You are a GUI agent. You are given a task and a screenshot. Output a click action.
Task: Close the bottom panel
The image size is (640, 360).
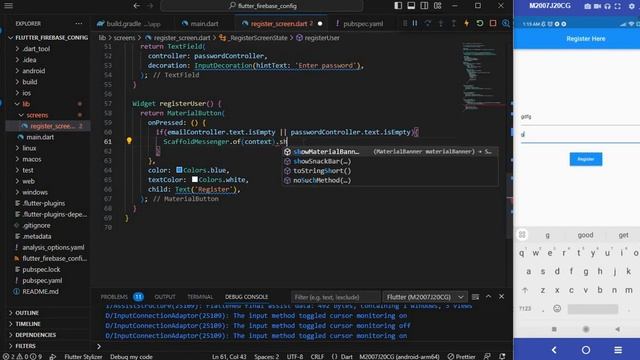502,297
